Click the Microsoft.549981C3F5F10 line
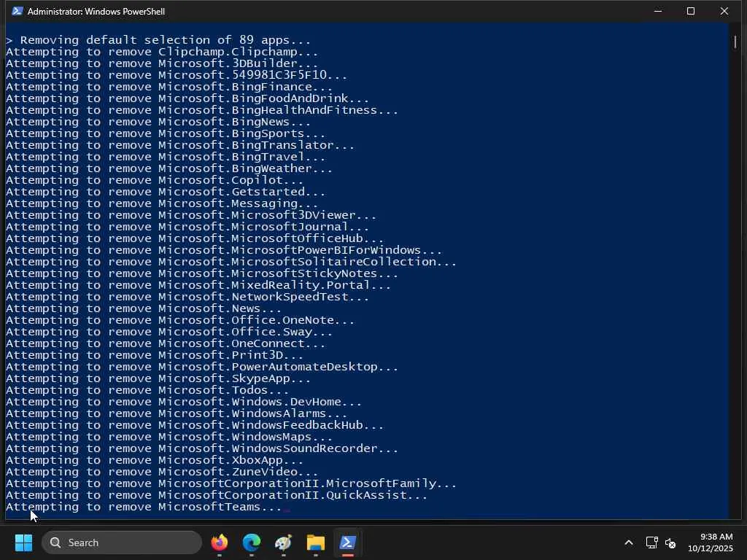 pos(177,75)
